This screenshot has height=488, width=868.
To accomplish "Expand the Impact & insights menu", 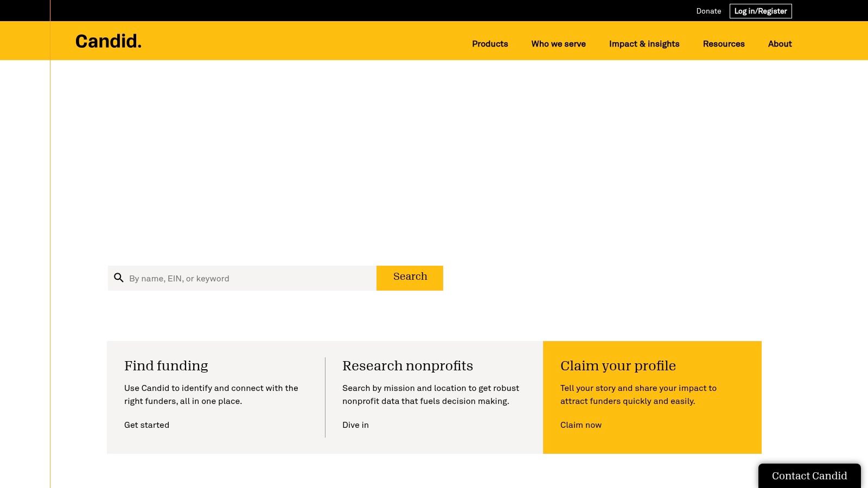I will tap(644, 44).
